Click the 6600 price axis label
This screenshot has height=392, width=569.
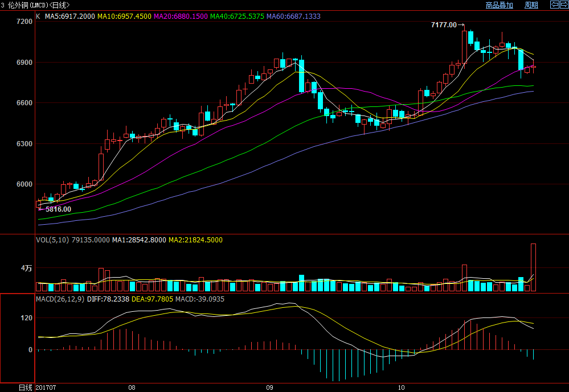24,103
